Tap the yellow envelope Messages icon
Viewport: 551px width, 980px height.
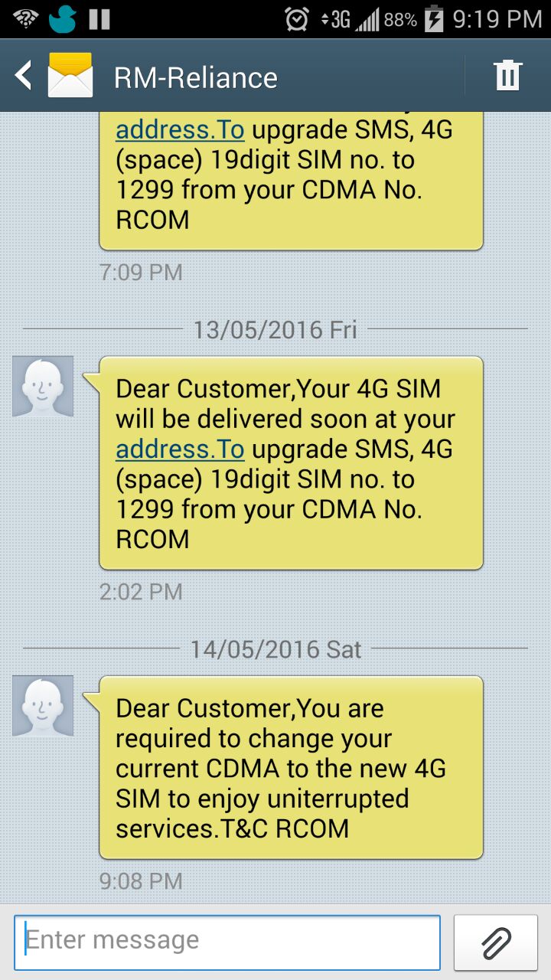click(x=70, y=75)
